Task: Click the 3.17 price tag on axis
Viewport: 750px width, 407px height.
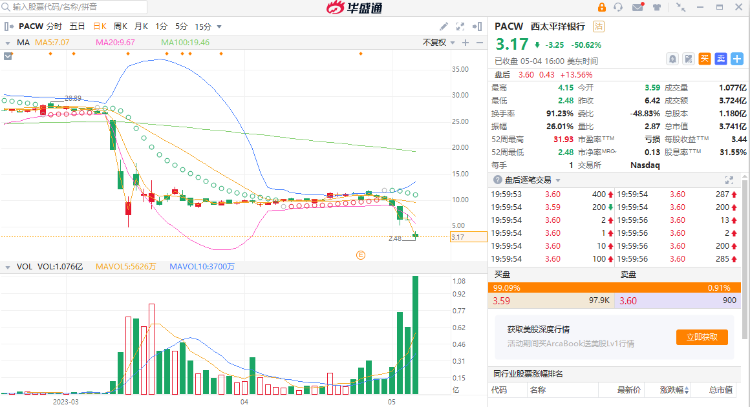Action: click(x=469, y=237)
